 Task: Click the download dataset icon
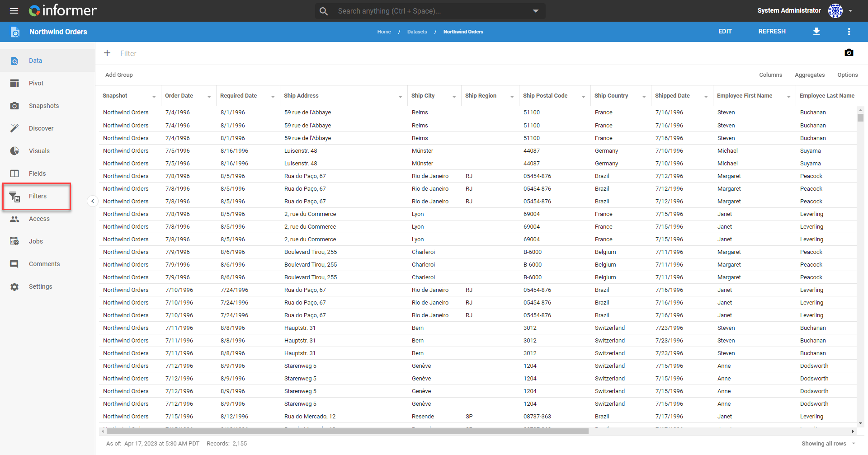click(x=816, y=32)
